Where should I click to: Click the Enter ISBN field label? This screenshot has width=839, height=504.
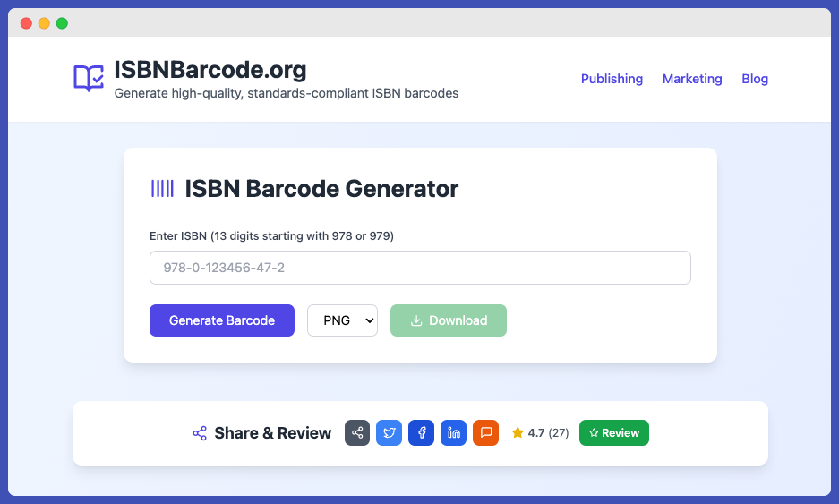click(x=271, y=236)
